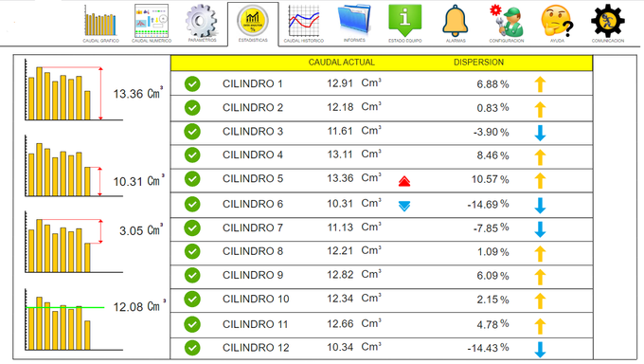Open the Caudal Grafico bar chart icon

pyautogui.click(x=100, y=21)
